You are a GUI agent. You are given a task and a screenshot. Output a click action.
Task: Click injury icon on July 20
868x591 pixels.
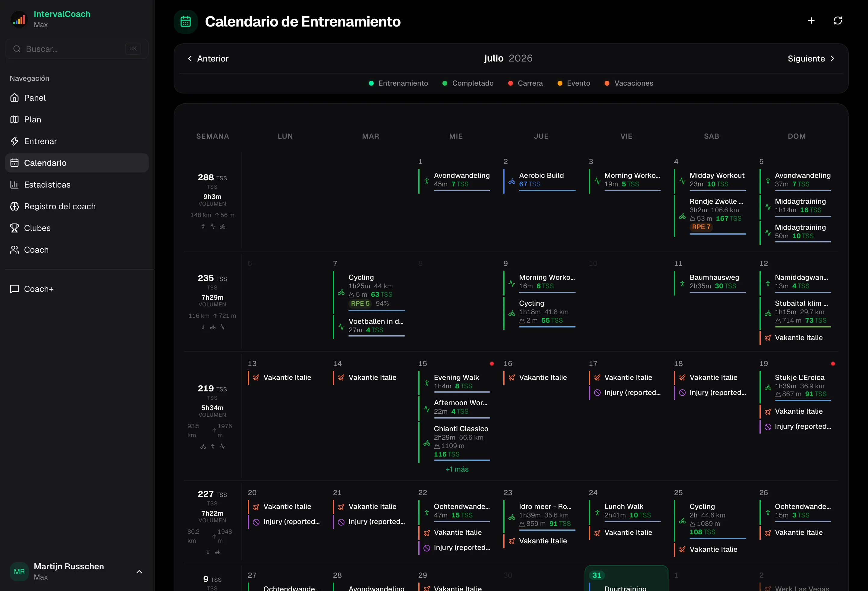pos(256,522)
